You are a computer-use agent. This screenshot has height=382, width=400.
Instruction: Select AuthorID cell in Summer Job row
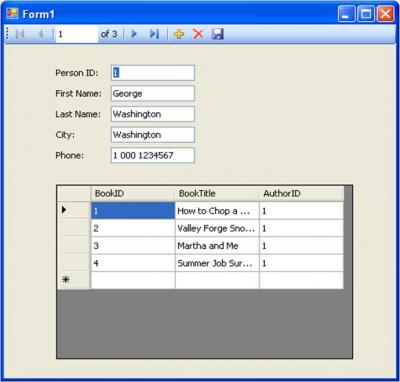tap(301, 263)
